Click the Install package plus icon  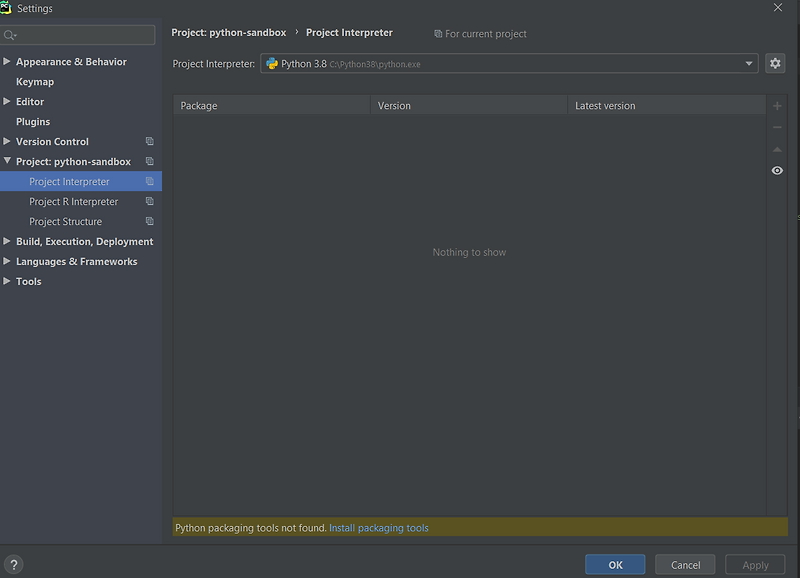(x=777, y=105)
